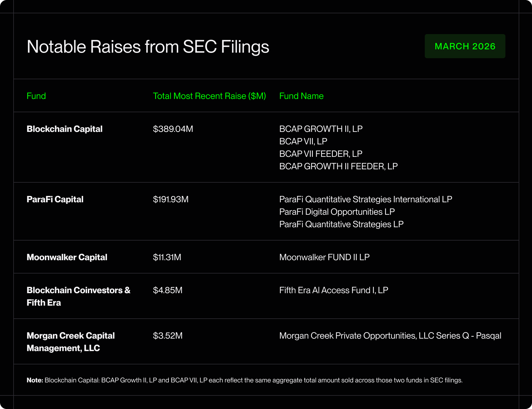Click the Notable Raises from SEC Filings title
Image resolution: width=532 pixels, height=409 pixels.
coord(148,47)
